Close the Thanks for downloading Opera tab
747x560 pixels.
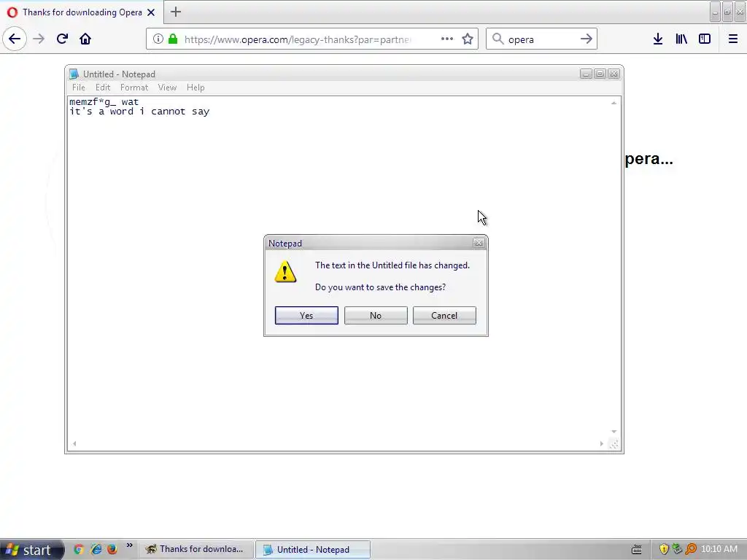151,12
